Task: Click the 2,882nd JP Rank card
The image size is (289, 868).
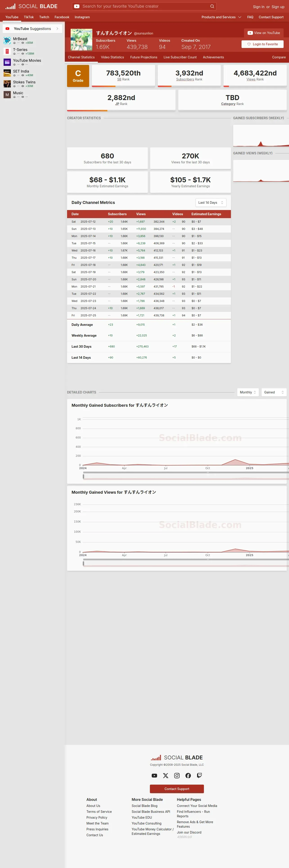Action: tap(121, 101)
